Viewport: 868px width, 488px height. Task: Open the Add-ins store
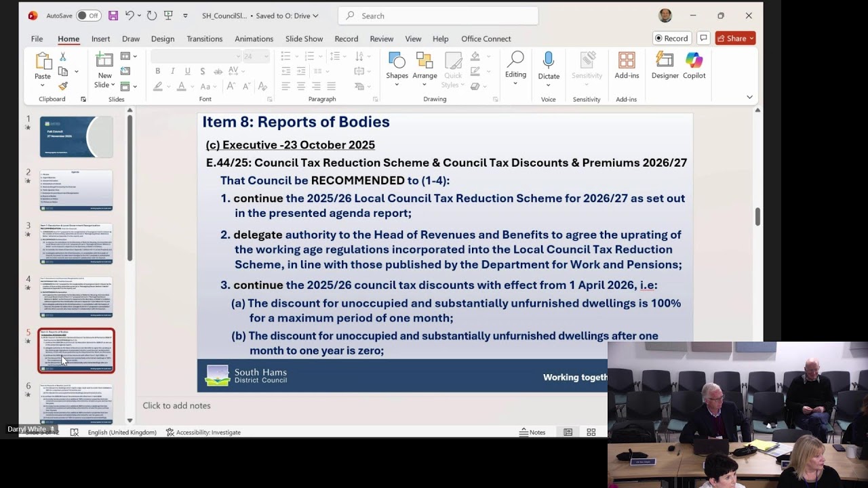point(627,66)
